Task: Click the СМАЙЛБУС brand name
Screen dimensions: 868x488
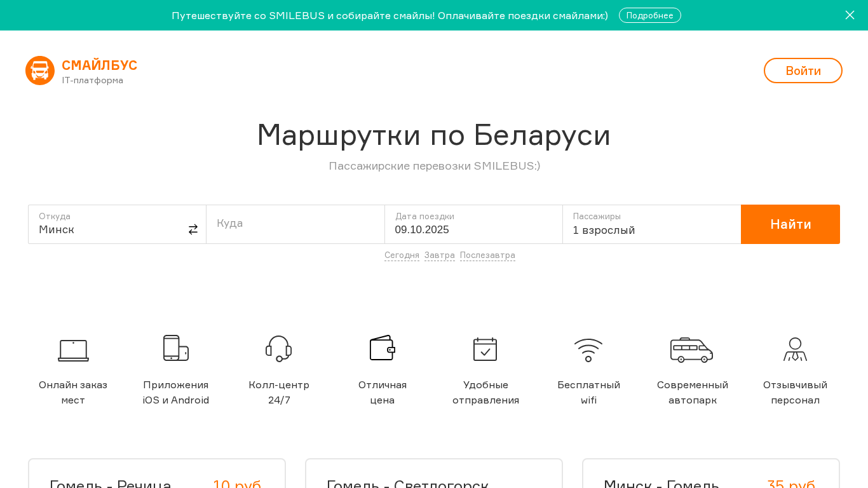Action: pyautogui.click(x=100, y=65)
